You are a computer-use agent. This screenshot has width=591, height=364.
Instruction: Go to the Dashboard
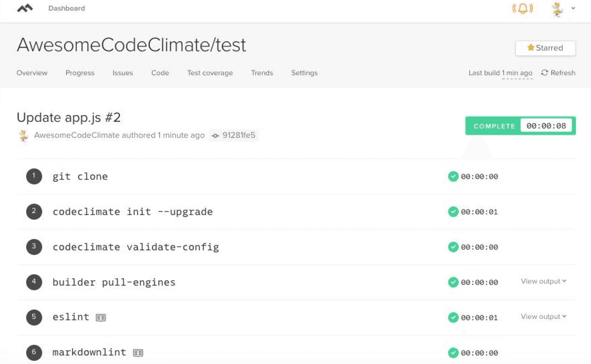[66, 8]
